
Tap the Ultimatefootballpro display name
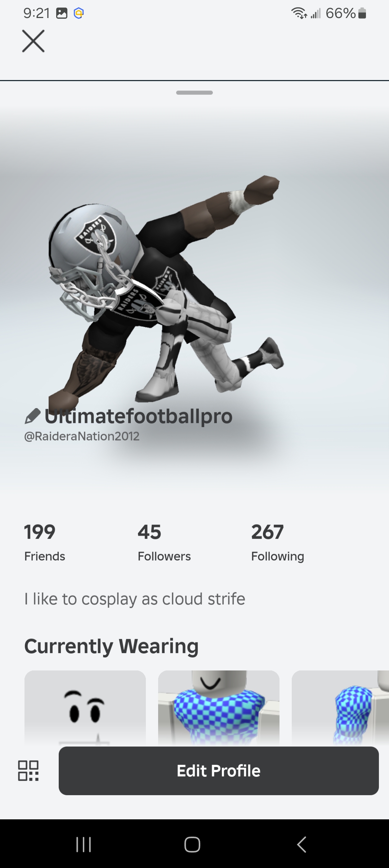[139, 416]
